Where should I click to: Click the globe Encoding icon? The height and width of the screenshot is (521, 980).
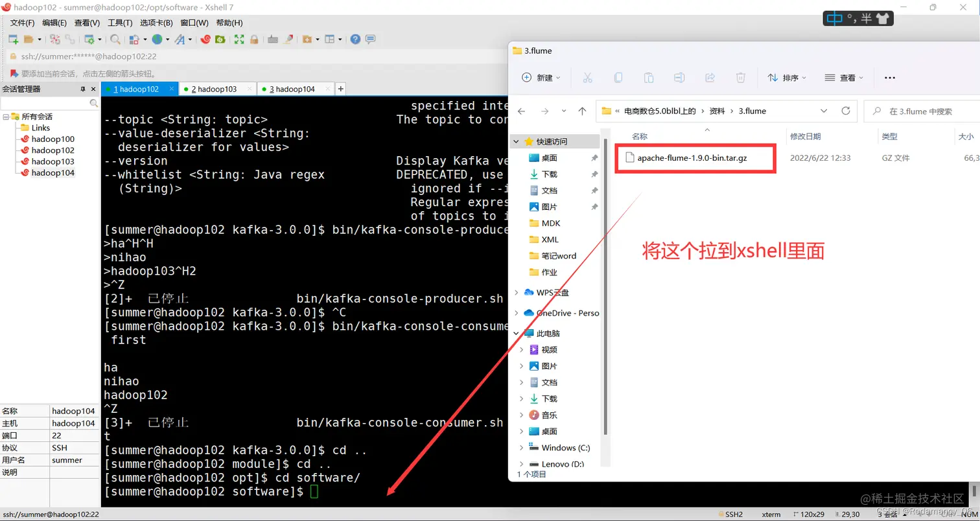157,39
